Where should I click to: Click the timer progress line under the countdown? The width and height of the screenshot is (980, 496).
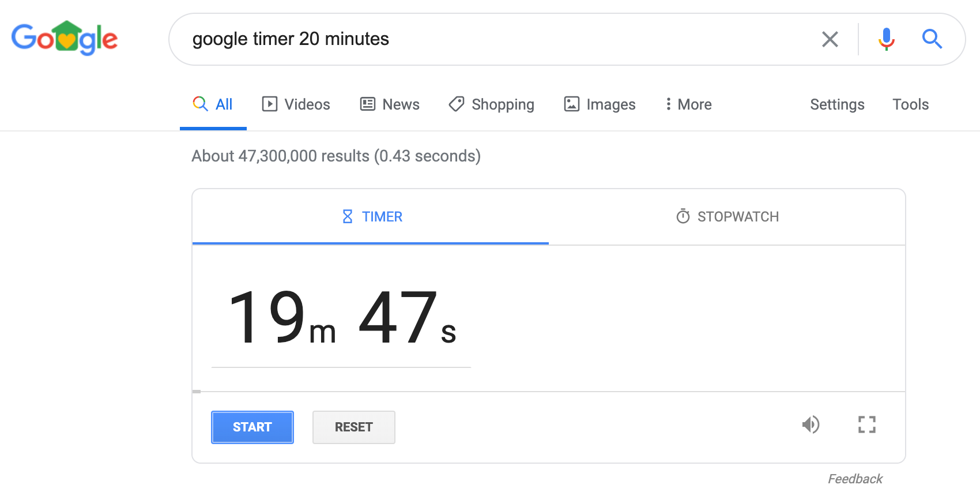[341, 366]
